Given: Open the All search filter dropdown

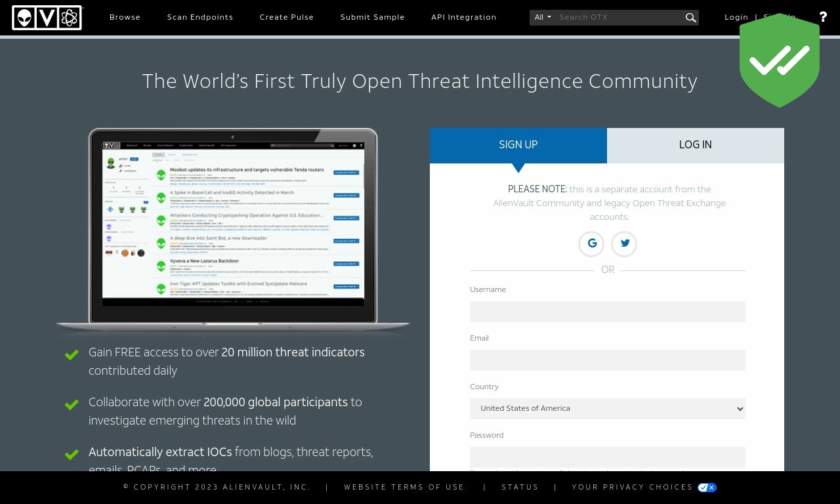Looking at the screenshot, I should point(543,18).
